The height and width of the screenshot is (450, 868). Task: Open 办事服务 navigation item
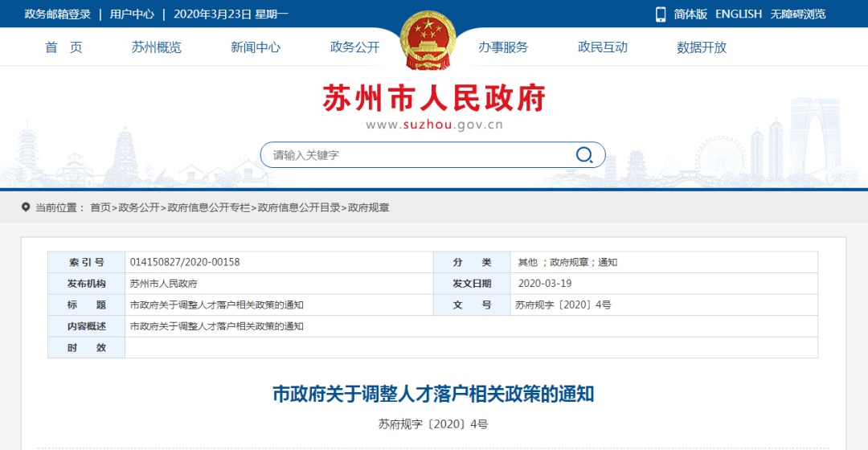pyautogui.click(x=503, y=47)
